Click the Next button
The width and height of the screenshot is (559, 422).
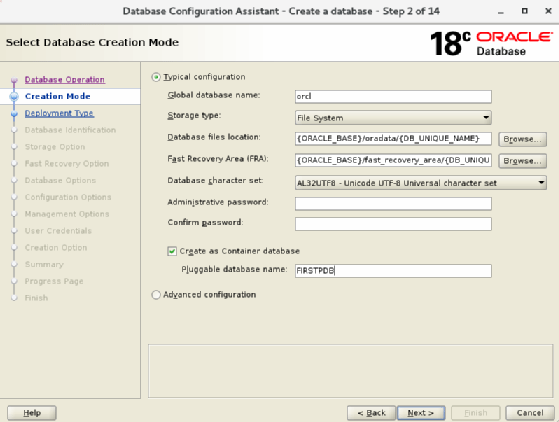(x=421, y=413)
